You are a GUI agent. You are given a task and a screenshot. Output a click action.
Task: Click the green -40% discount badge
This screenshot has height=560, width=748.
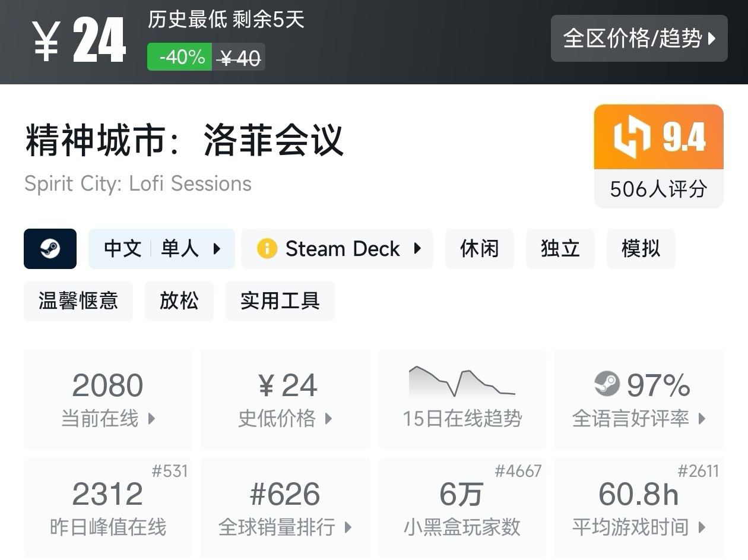(x=180, y=58)
